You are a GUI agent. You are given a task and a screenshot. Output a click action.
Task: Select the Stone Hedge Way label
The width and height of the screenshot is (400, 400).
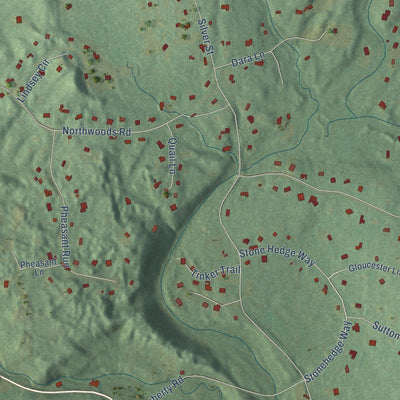click(x=277, y=255)
